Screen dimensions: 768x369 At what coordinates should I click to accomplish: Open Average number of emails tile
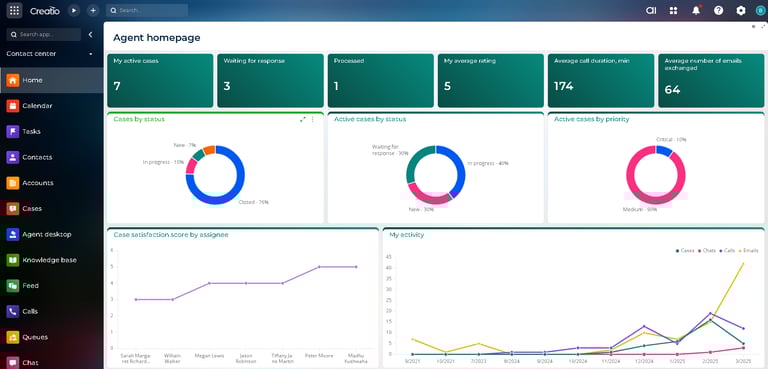pos(711,80)
